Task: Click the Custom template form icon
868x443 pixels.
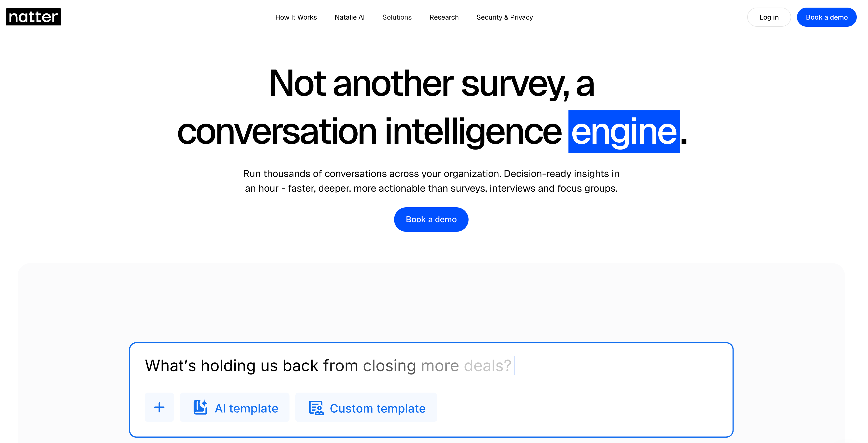Action: 316,408
